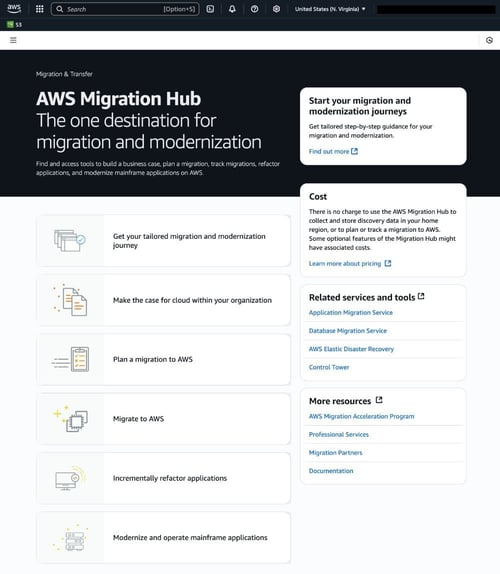
Task: Open the Documentation link
Action: [331, 471]
